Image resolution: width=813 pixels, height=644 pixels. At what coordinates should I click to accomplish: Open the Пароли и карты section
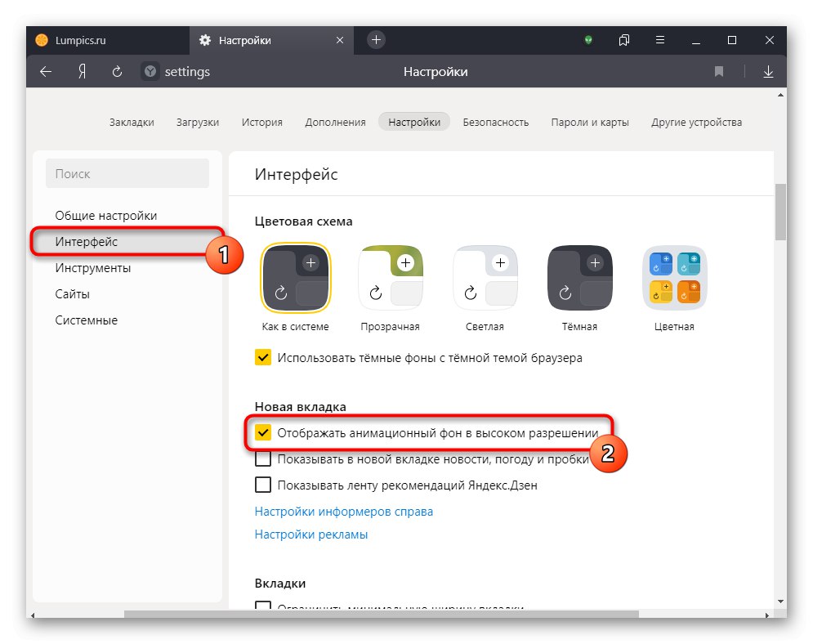(590, 121)
